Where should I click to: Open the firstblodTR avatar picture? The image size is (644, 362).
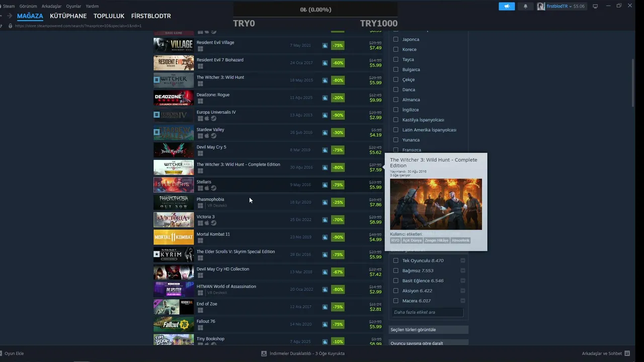(x=541, y=6)
